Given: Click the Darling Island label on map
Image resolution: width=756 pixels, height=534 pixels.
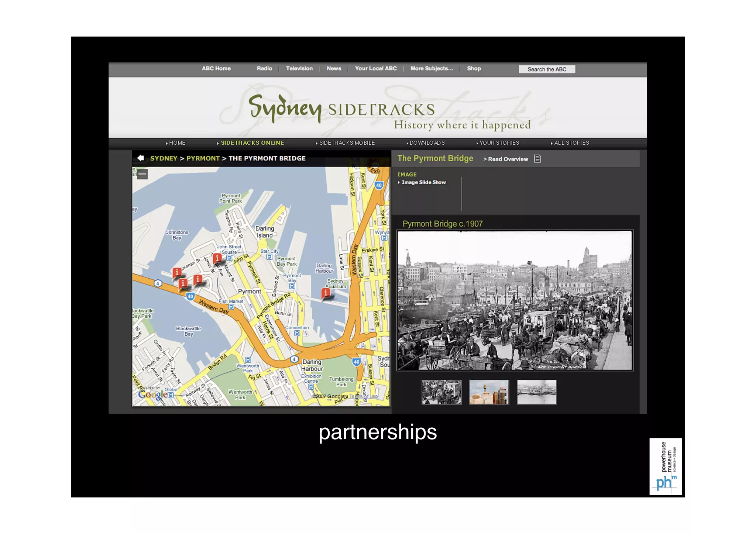Looking at the screenshot, I should point(265,232).
